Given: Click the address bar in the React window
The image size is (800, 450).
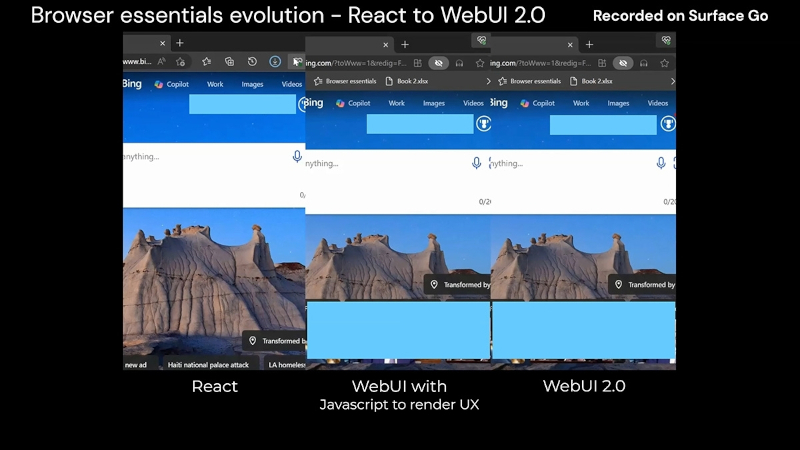Looking at the screenshot, I should (137, 62).
